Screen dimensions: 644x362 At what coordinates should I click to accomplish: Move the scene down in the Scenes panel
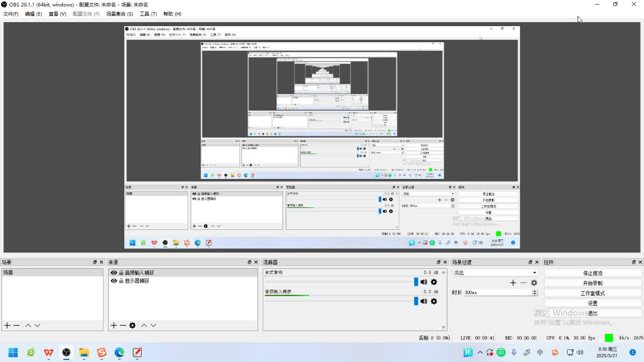coord(37,325)
